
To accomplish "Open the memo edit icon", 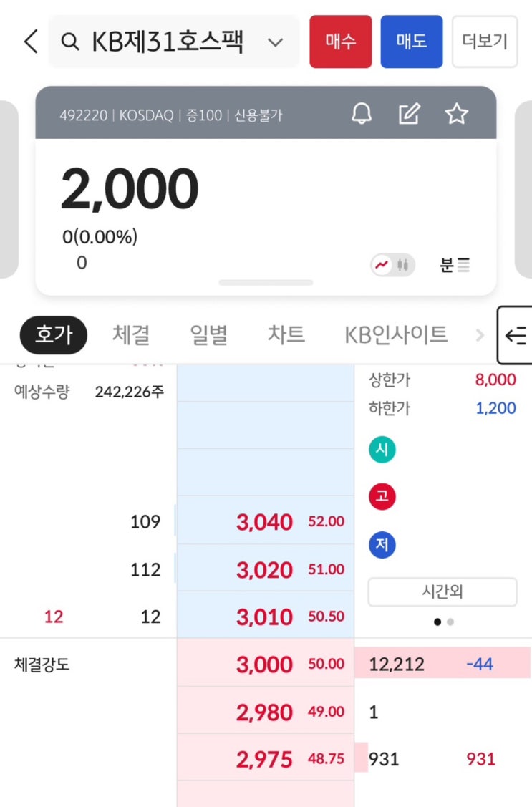I will click(410, 113).
